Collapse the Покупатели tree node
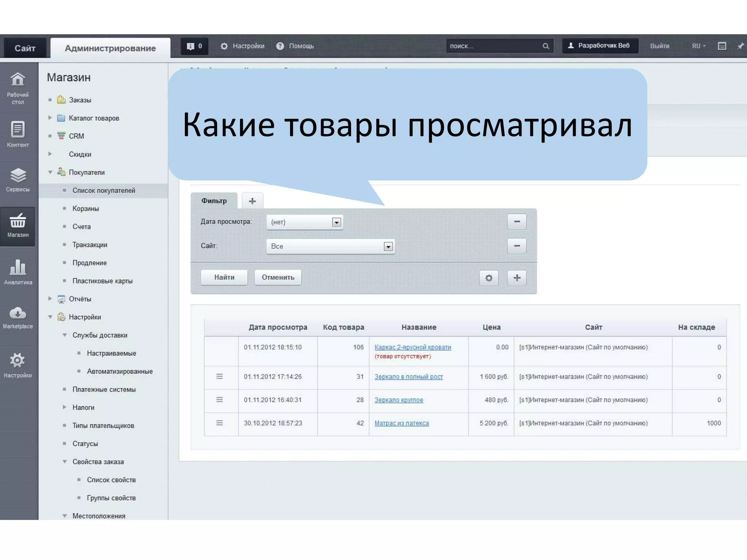The width and height of the screenshot is (747, 560). pyautogui.click(x=50, y=172)
